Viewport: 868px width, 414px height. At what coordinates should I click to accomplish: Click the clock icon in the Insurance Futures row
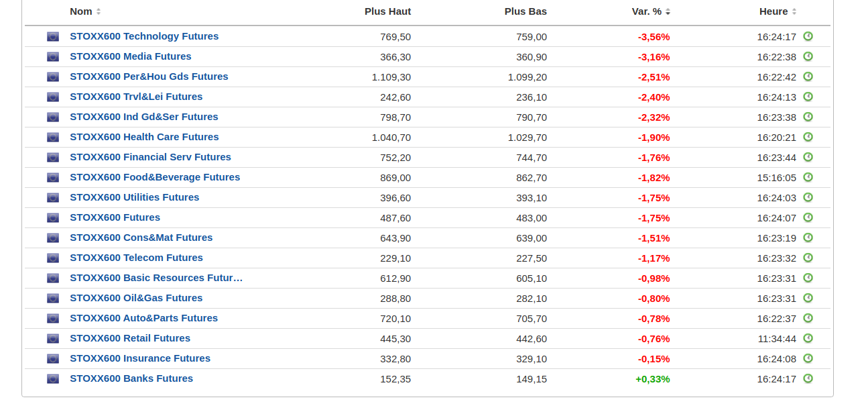tap(808, 358)
